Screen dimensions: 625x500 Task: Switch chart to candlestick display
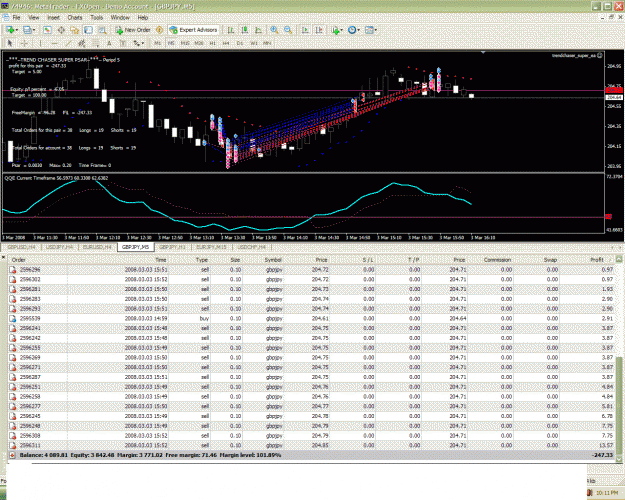(244, 30)
